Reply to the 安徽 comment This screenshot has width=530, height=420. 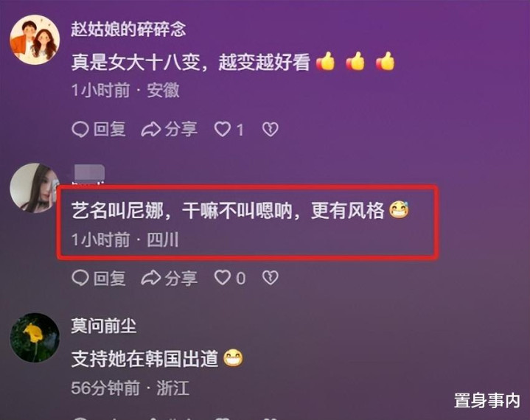pyautogui.click(x=99, y=130)
